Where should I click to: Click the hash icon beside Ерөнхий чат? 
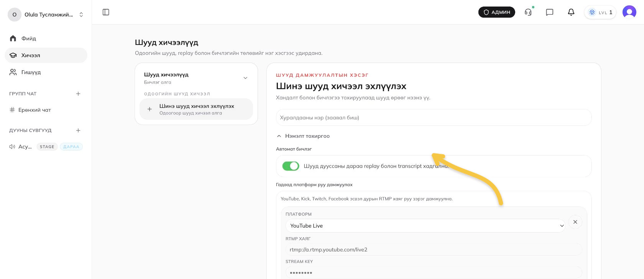coord(12,110)
